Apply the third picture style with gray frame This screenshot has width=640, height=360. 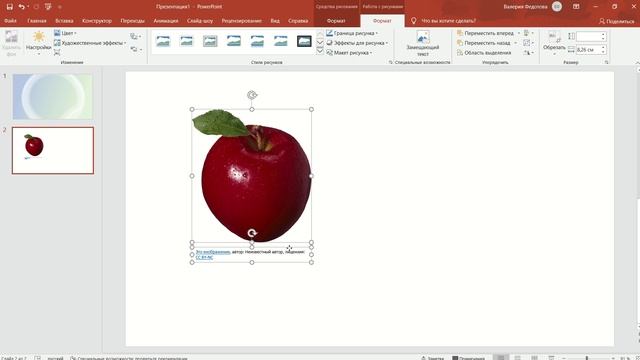coord(210,41)
